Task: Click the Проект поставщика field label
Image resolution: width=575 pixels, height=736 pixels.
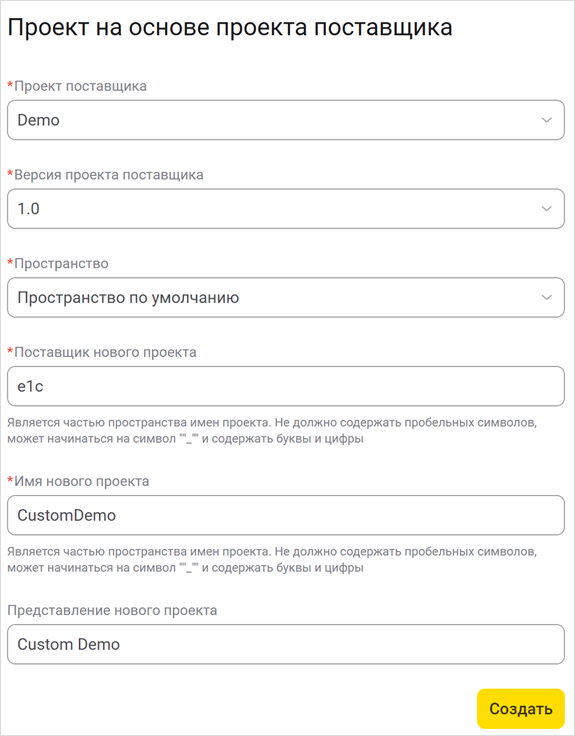Action: (80, 86)
